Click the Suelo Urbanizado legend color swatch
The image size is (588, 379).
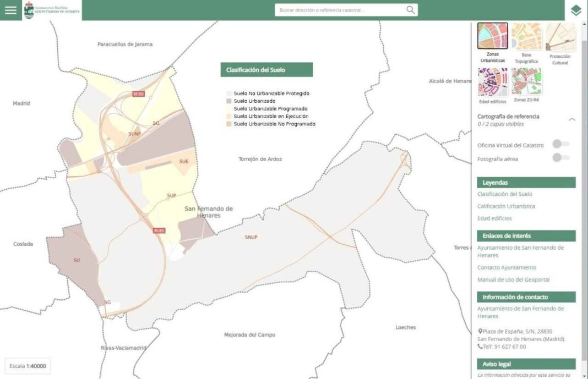click(x=229, y=101)
